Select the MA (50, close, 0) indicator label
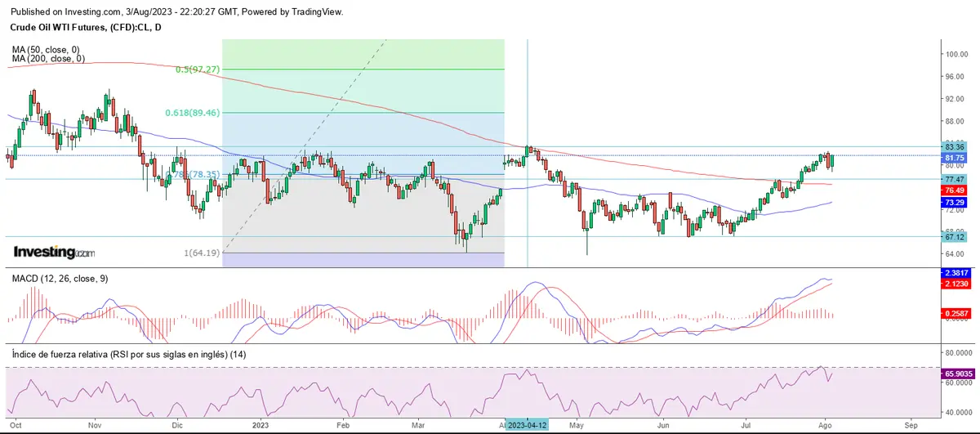This screenshot has width=980, height=434. point(47,49)
